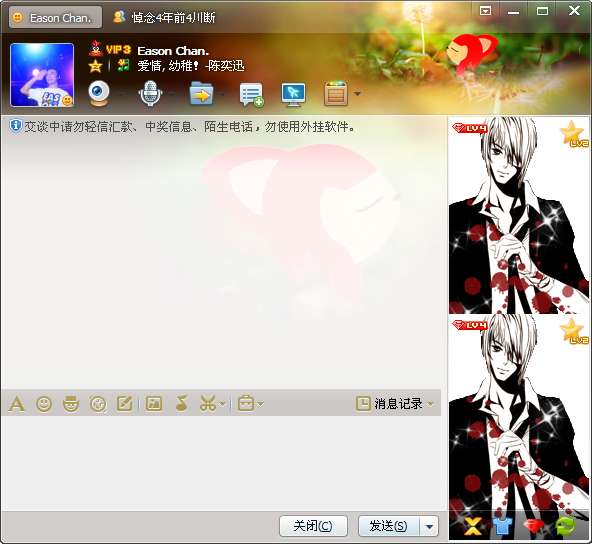Click the 发送(S) send button
This screenshot has height=544, width=592.
tap(388, 526)
